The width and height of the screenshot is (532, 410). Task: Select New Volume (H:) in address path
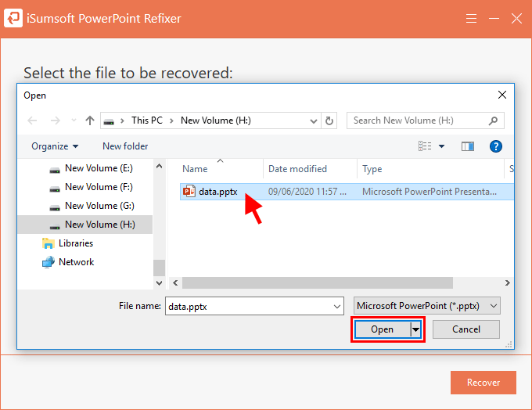(x=216, y=120)
